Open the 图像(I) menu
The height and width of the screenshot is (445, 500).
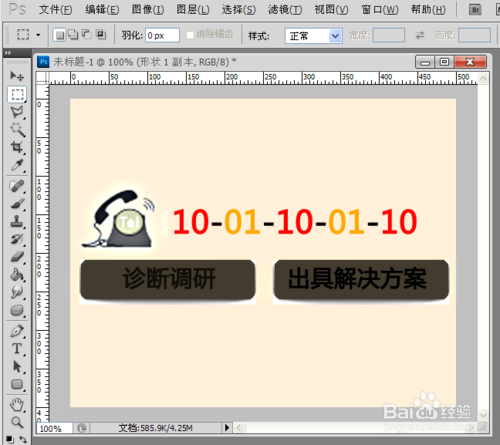click(148, 10)
